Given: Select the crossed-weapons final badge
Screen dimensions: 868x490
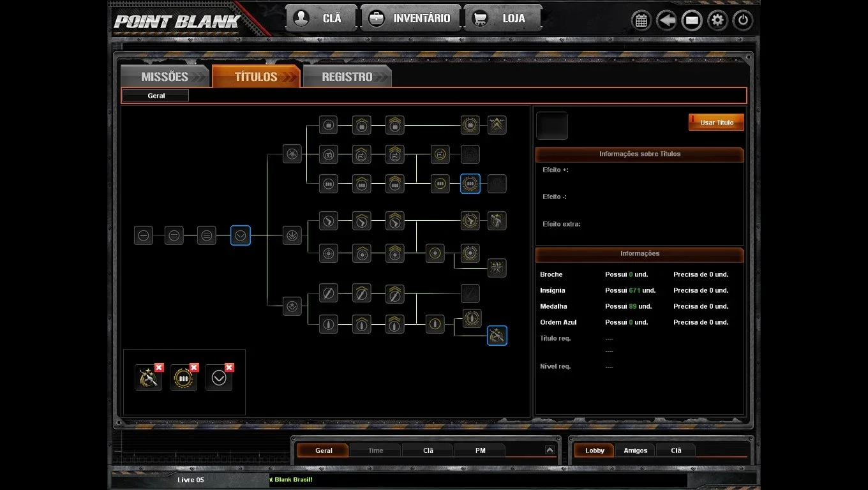Looking at the screenshot, I should pos(497,268).
